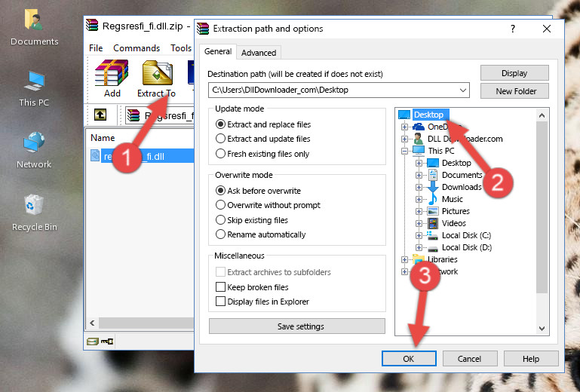580x392 pixels.
Task: Select Extract and replace files option
Action: pos(220,124)
